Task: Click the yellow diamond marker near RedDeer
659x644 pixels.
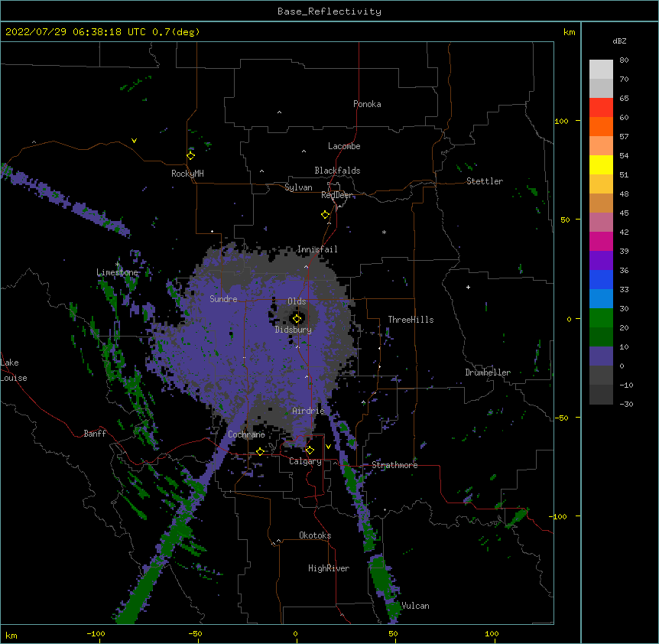Action: pyautogui.click(x=325, y=215)
